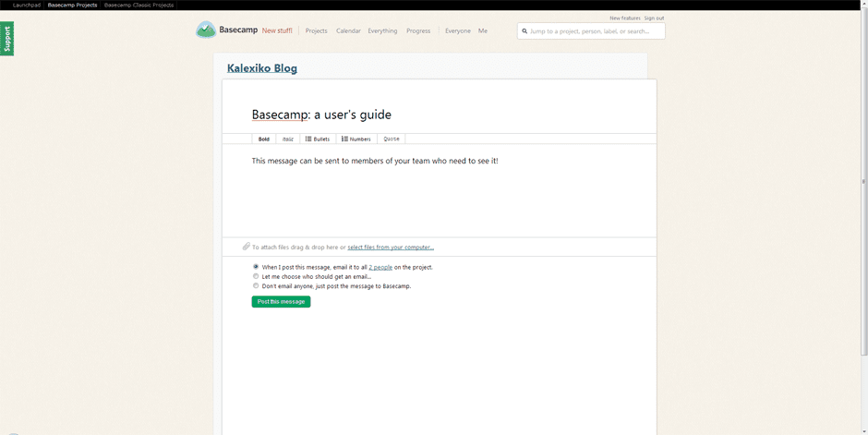
Task: Click the Basecamp logo icon
Action: [205, 30]
